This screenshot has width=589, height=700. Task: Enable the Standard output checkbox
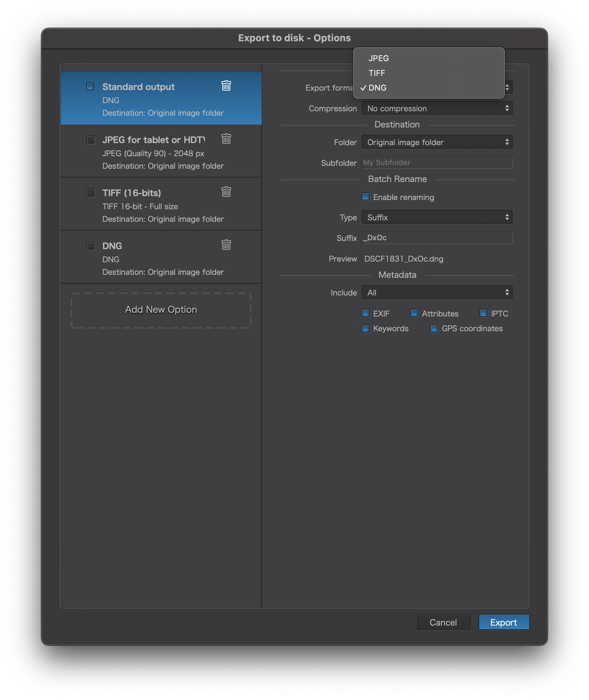[90, 87]
